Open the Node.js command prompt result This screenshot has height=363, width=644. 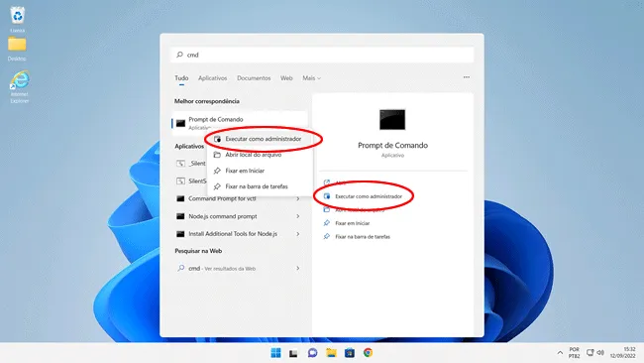(240, 216)
